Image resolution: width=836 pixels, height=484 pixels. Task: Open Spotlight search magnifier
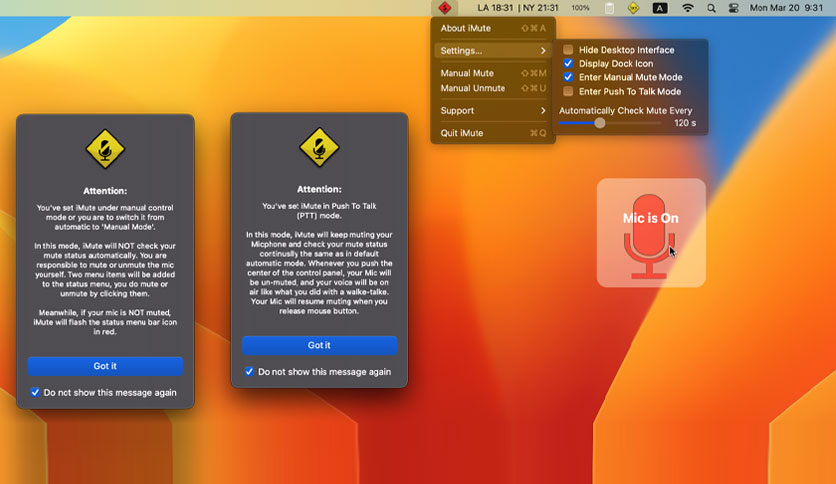[711, 8]
